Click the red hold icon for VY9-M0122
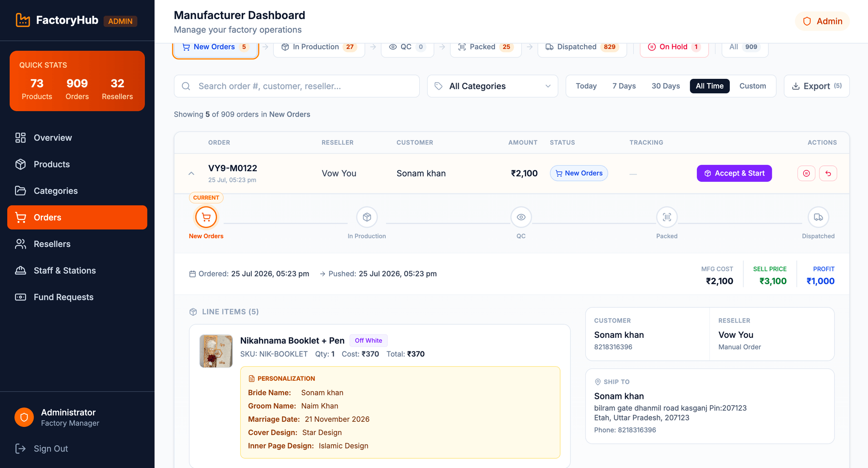 click(x=806, y=173)
